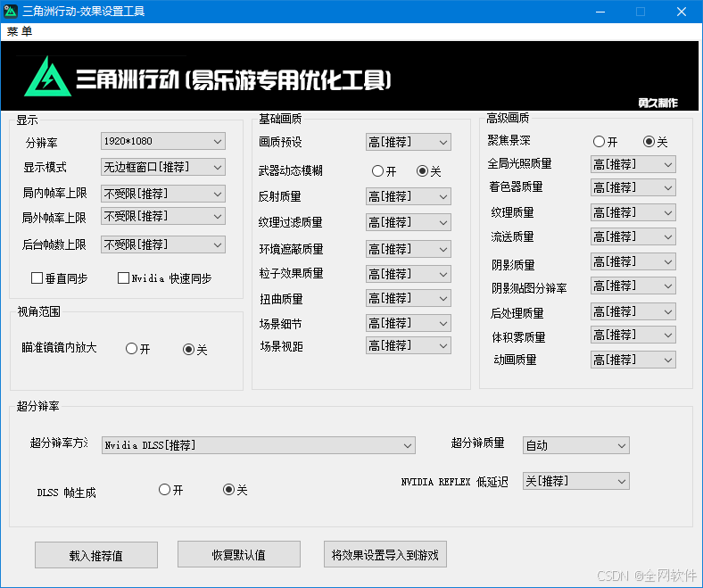
Task: Click the green triangle lightning logo
Action: [x=47, y=76]
